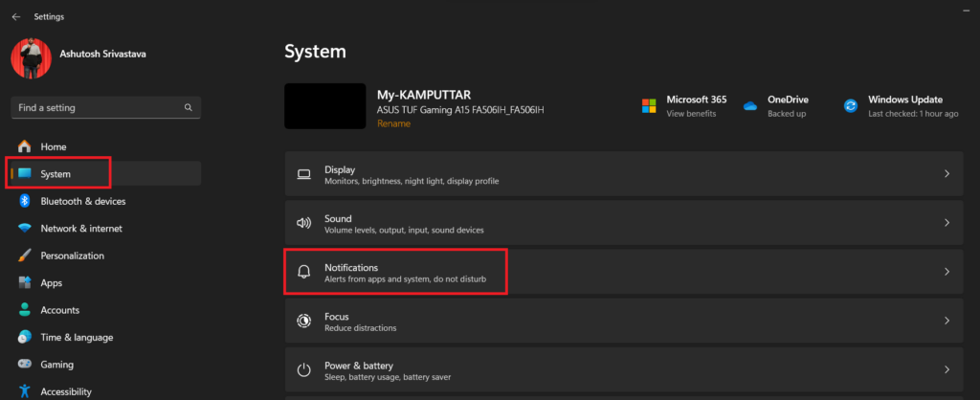Click the Bluetooth icon in the sidebar
The image size is (980, 400).
click(x=25, y=201)
